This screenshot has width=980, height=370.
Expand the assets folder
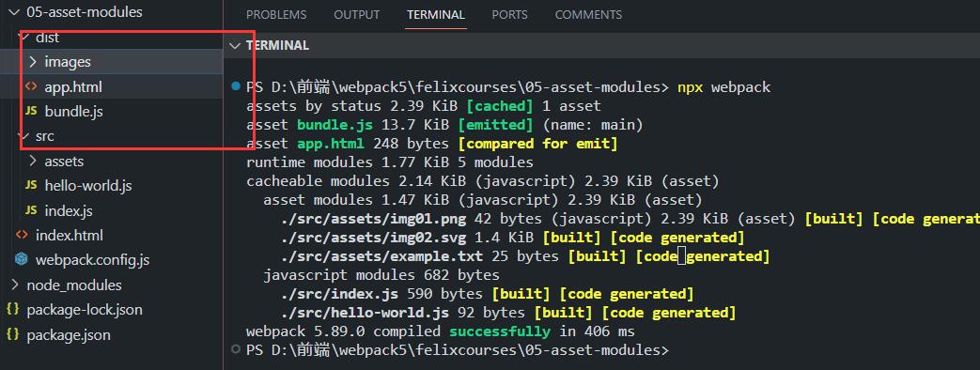pos(33,162)
